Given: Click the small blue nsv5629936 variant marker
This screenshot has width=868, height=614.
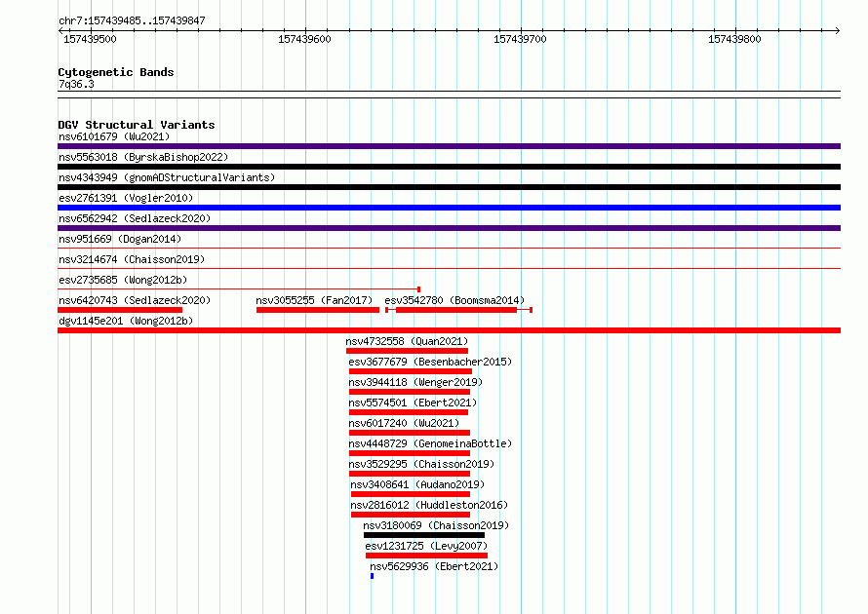Looking at the screenshot, I should 372,576.
